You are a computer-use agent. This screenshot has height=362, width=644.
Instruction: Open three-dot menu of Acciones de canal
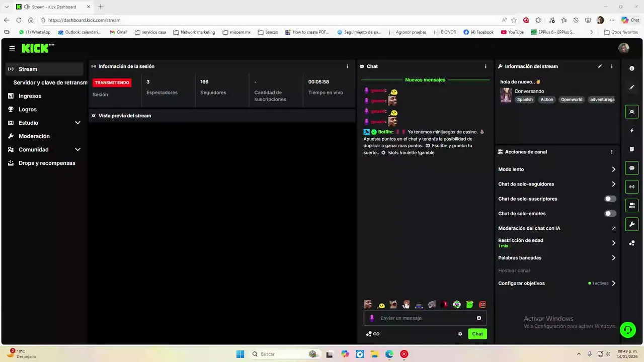tap(612, 152)
